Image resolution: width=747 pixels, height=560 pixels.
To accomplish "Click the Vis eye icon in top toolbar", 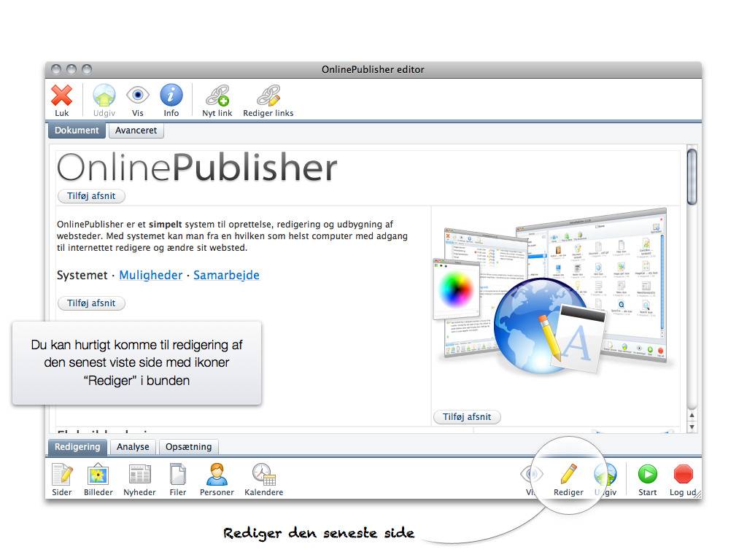I will tap(138, 96).
